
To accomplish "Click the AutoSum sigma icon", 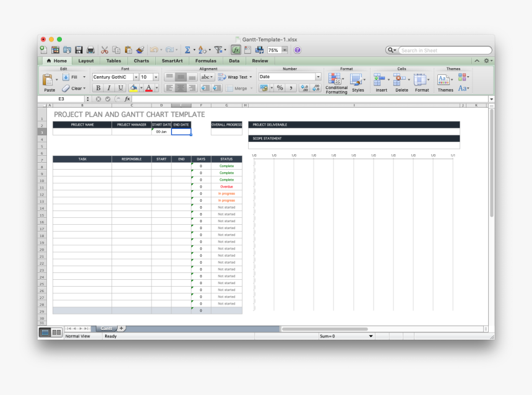I will 187,50.
